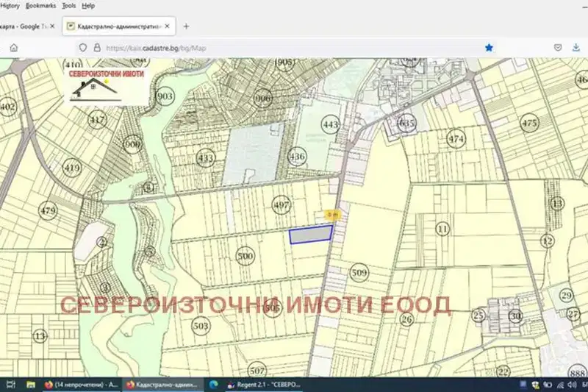Viewport: 588px width, 392px height.
Task: Open the History menu
Action: coord(10,6)
